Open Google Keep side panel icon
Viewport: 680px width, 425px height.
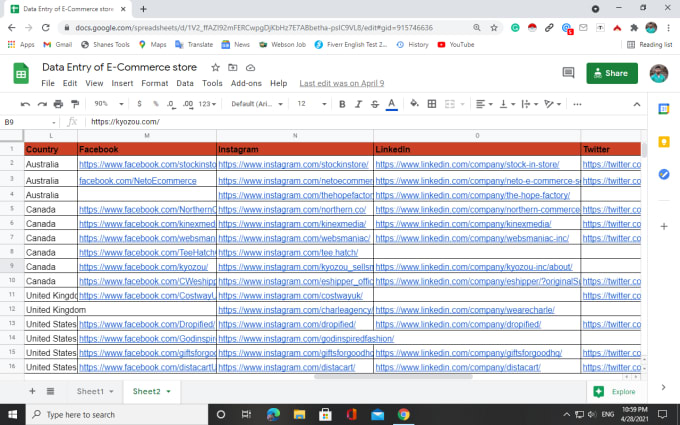tap(664, 142)
